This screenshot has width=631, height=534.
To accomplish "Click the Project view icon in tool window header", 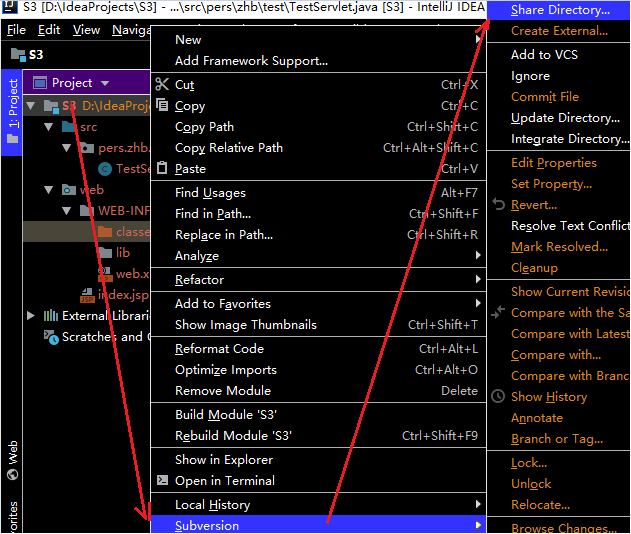I will click(40, 83).
